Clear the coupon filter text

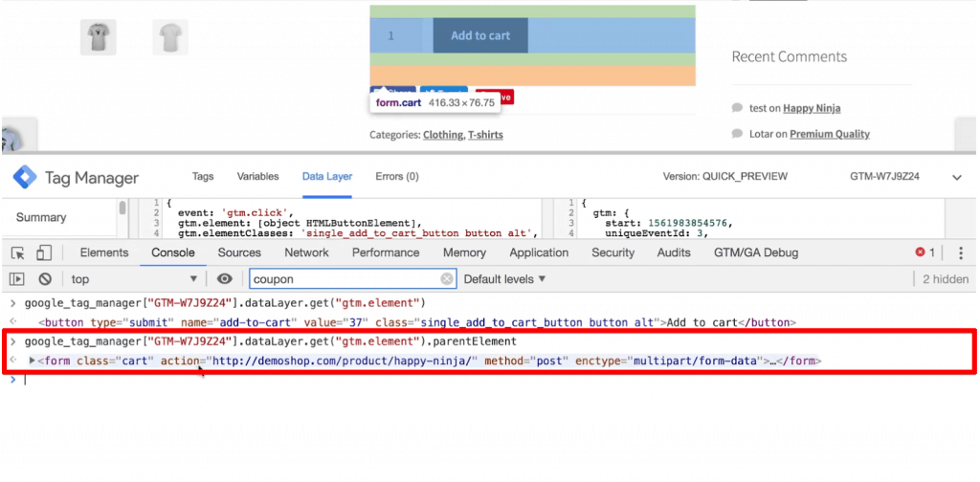coord(446,279)
